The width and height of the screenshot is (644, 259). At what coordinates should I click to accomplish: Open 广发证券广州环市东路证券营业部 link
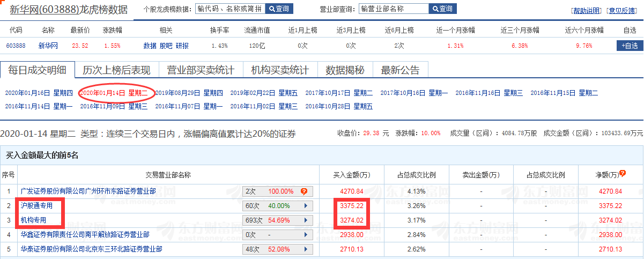pyautogui.click(x=88, y=191)
